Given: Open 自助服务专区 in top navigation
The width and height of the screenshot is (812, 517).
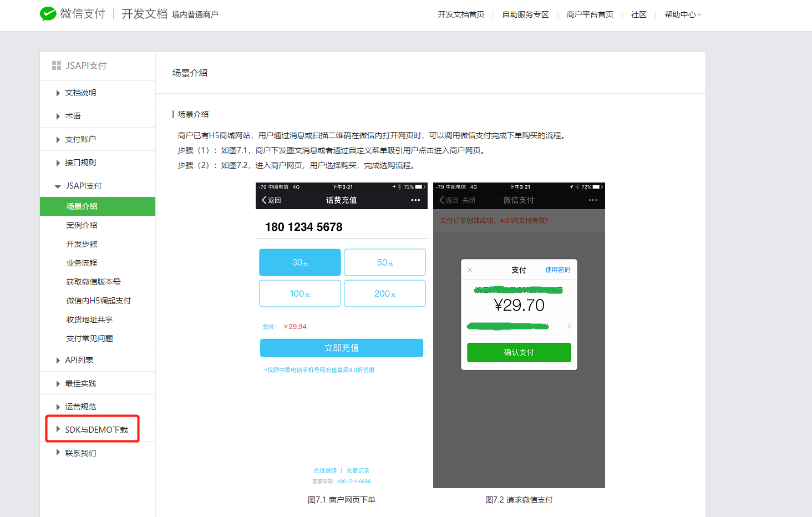Looking at the screenshot, I should pos(525,14).
